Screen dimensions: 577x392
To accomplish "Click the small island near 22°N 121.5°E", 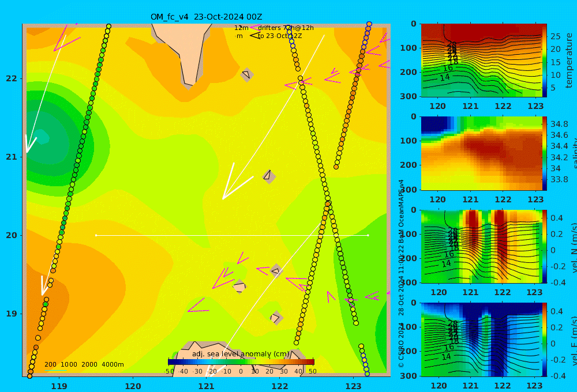I will point(246,74).
